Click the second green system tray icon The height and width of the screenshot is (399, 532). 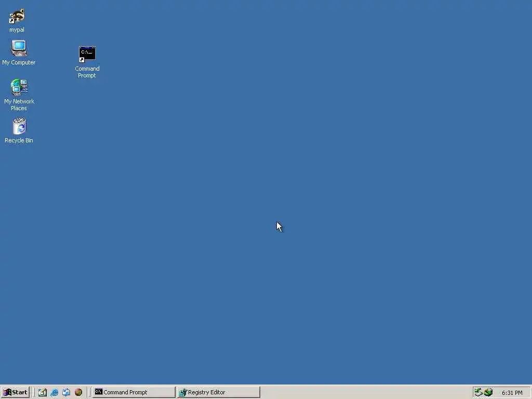(x=488, y=392)
